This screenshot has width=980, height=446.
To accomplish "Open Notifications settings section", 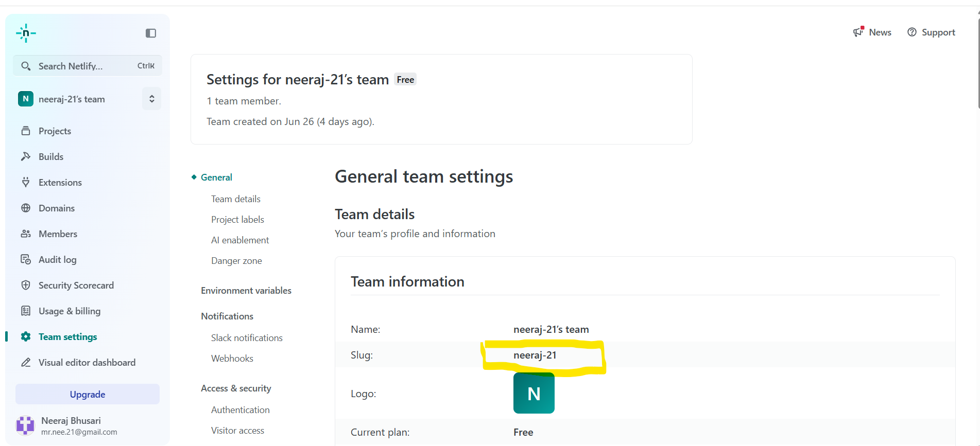I will (x=227, y=316).
